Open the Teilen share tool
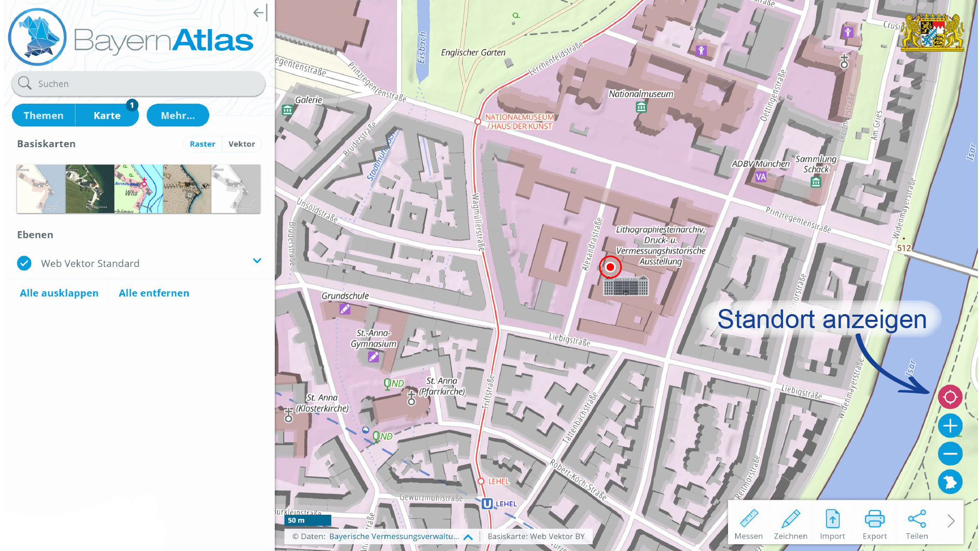The width and height of the screenshot is (980, 551). tap(917, 524)
